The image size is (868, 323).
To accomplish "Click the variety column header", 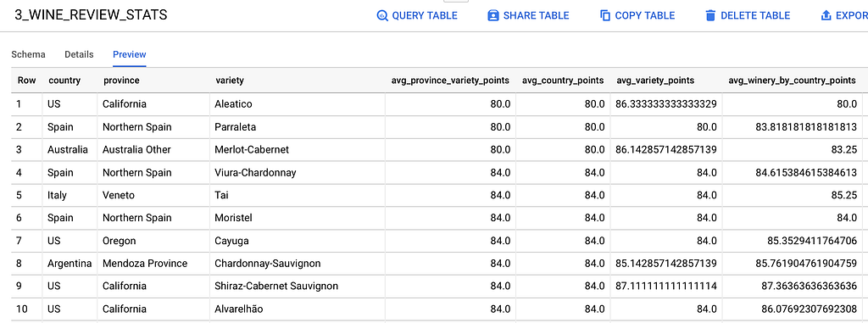I will 229,81.
